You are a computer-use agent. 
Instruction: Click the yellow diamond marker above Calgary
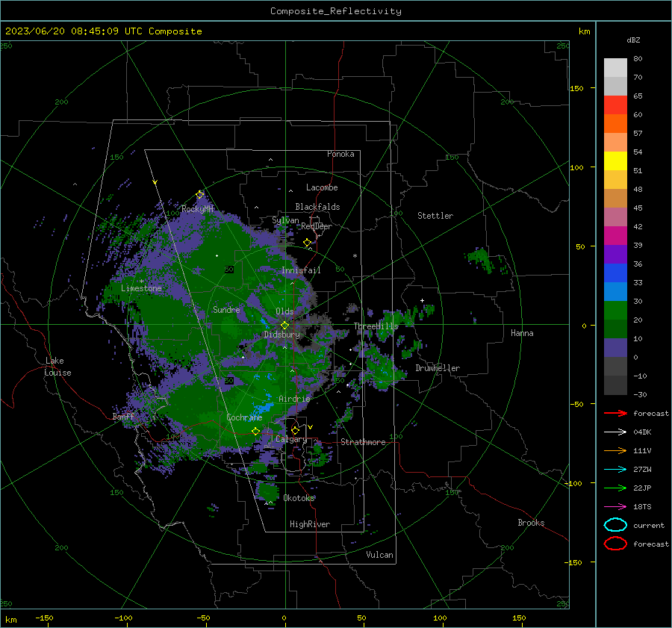click(295, 430)
